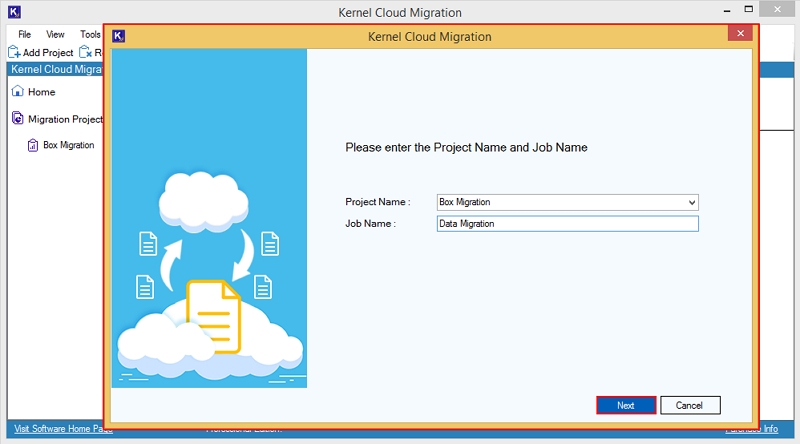Click the Migration Project icon
This screenshot has width=800, height=444.
pos(17,118)
